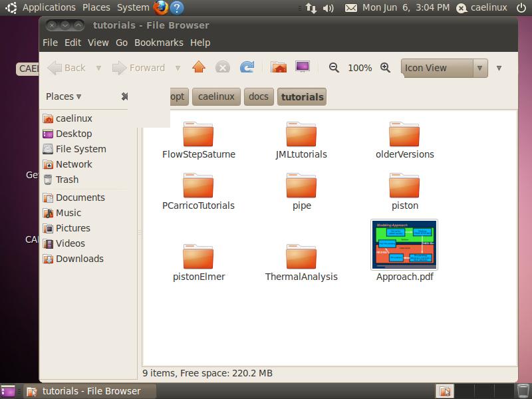Zoom in with the magnifier plus icon

coord(385,68)
